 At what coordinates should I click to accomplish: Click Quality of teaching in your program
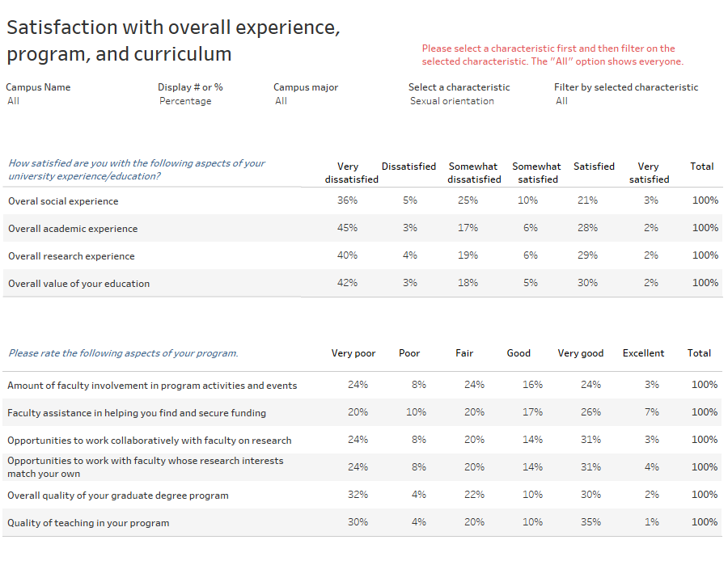(x=88, y=523)
